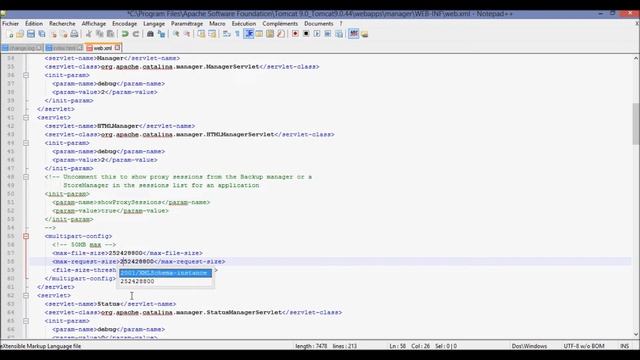Copy the selection with the Copy icon
The width and height of the screenshot is (640, 360).
99,34
